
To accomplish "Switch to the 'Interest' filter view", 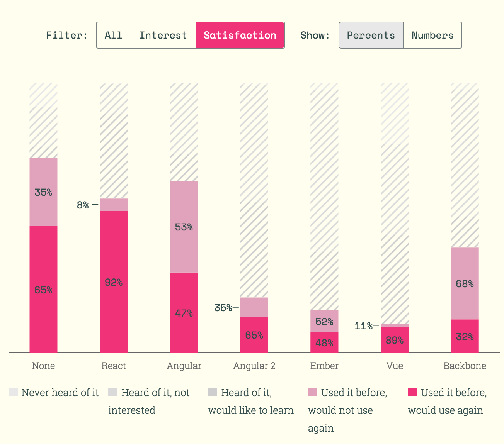I will coord(163,35).
